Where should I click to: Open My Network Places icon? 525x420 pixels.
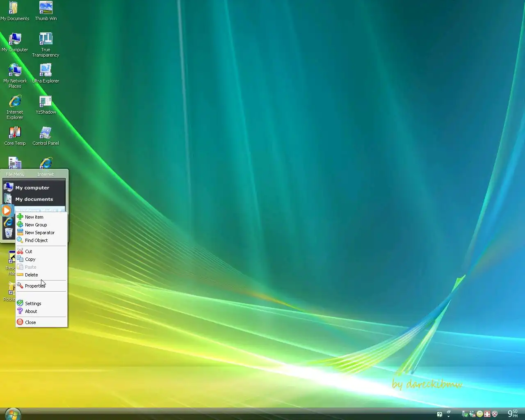[15, 76]
